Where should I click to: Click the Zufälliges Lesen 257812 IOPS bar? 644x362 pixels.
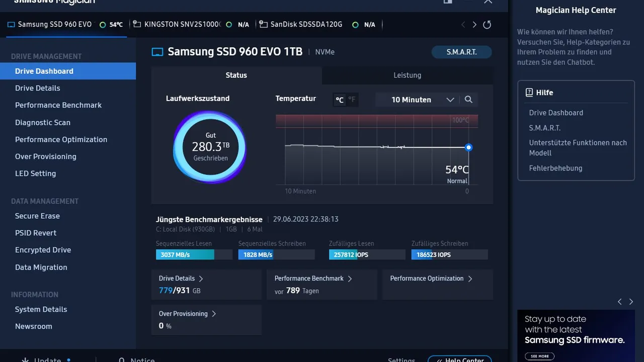click(x=367, y=254)
